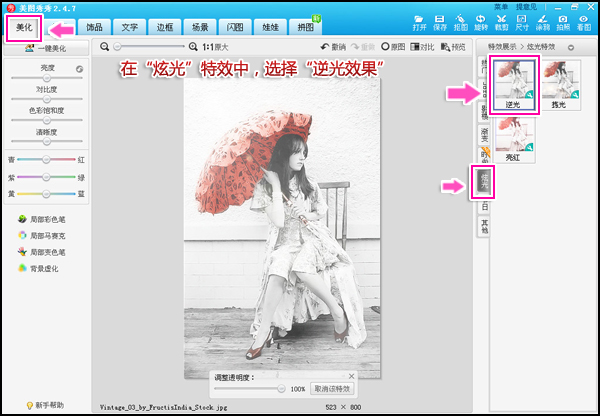Image resolution: width=600 pixels, height=416 pixels.
Task: Switch to the 文字 (Text) tab
Action: [129, 26]
